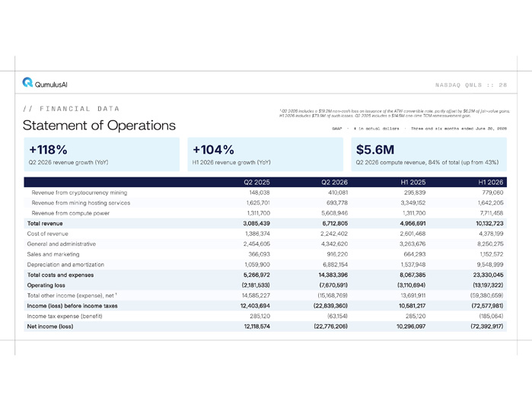Click the '// FINANCIAL DATA' section label

point(72,109)
